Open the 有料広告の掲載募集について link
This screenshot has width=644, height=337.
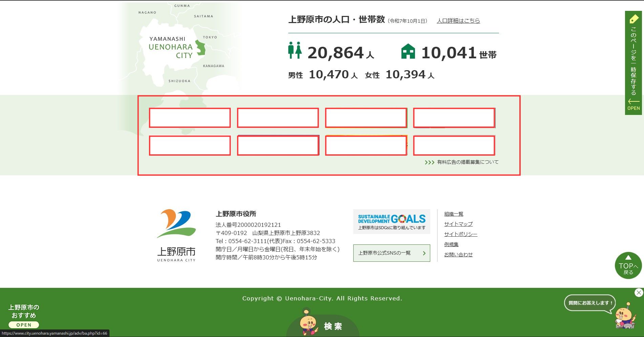(467, 162)
